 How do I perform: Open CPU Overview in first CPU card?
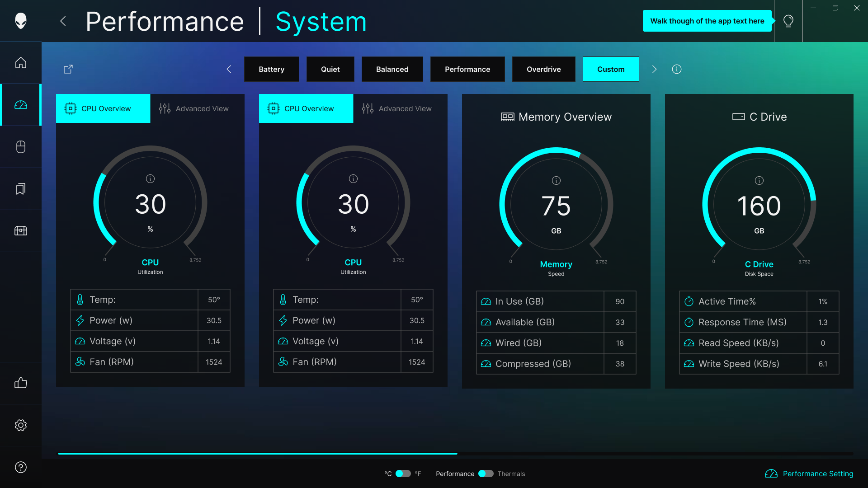pos(103,108)
